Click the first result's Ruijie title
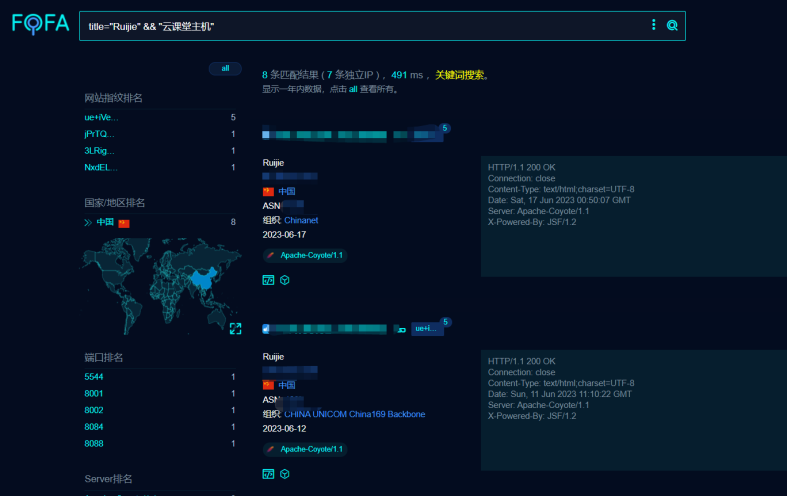Viewport: 787px width, 496px height. [x=273, y=163]
